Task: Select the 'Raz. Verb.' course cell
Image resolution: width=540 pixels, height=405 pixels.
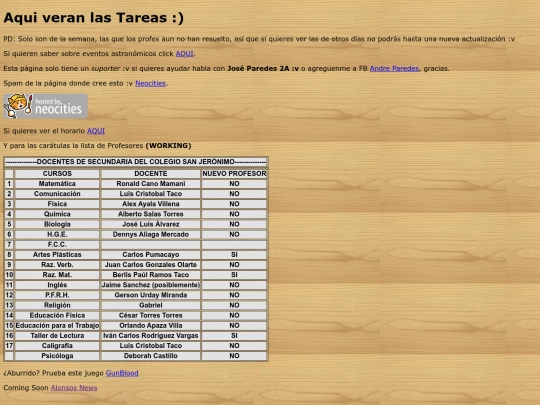Action: pos(57,264)
